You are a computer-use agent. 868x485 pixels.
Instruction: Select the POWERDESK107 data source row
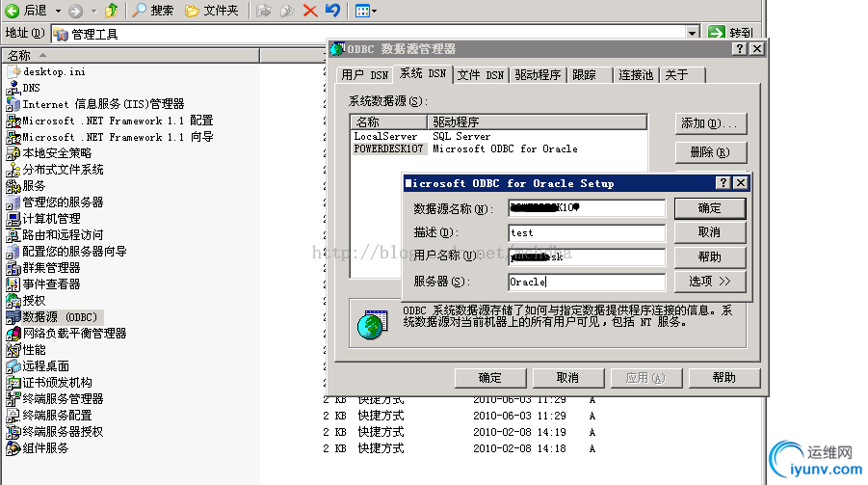click(x=498, y=149)
